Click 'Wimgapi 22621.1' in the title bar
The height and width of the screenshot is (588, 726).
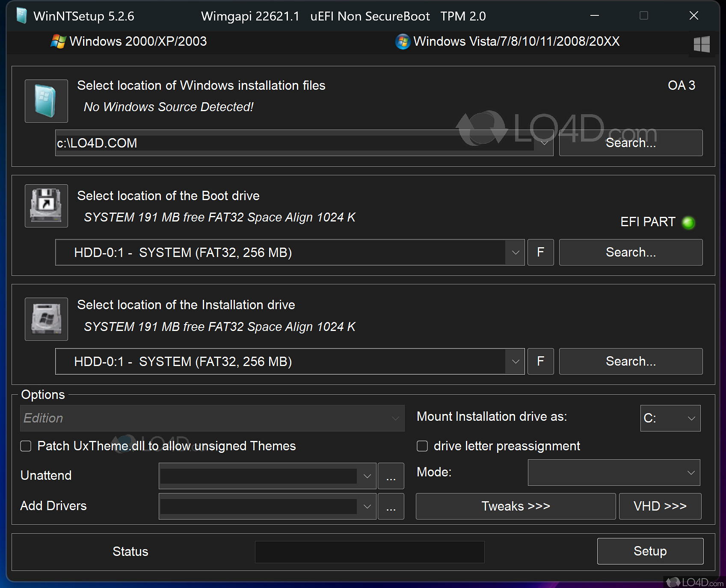(x=250, y=16)
